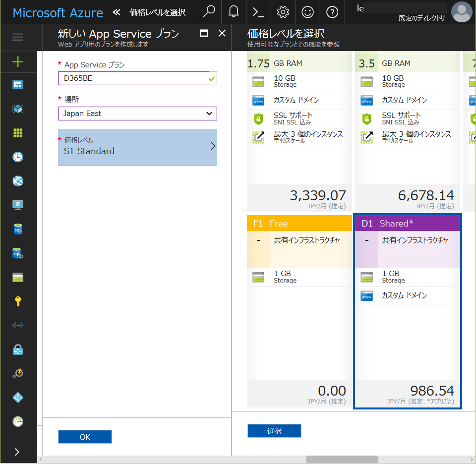Click the smiley feedback icon
The width and height of the screenshot is (476, 464).
pos(307,12)
